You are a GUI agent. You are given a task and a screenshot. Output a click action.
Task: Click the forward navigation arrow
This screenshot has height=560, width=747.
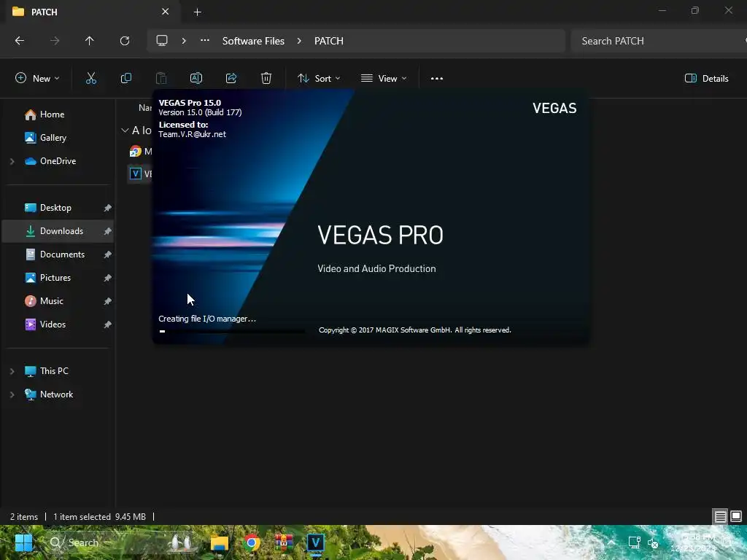coord(55,41)
